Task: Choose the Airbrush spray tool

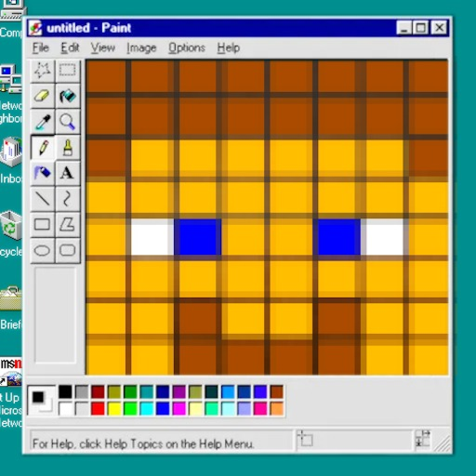Action: 43,173
